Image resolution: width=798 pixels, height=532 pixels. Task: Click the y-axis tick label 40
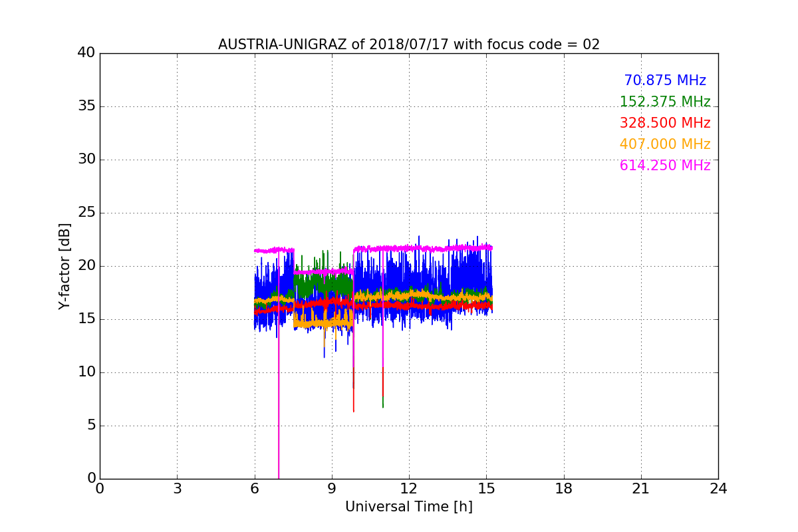pos(86,53)
